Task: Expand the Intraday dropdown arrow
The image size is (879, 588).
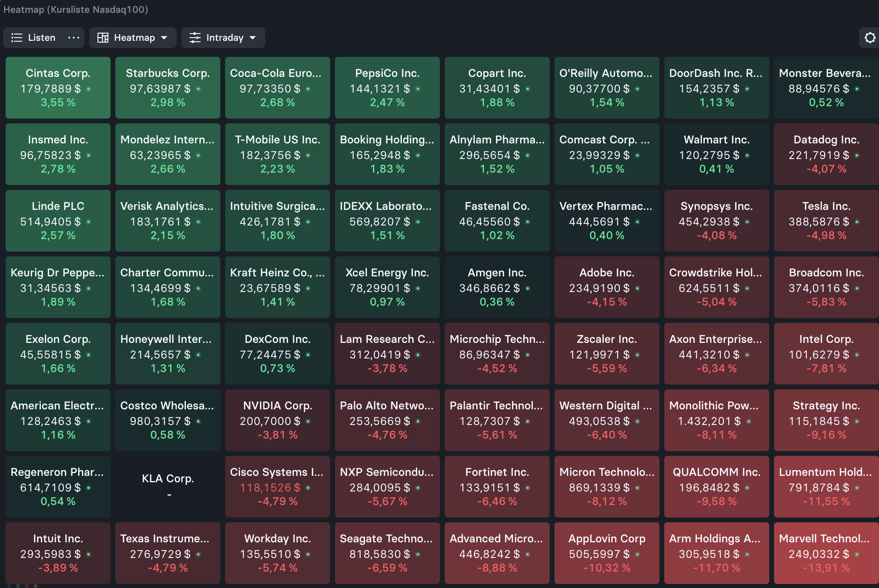Action: click(253, 38)
